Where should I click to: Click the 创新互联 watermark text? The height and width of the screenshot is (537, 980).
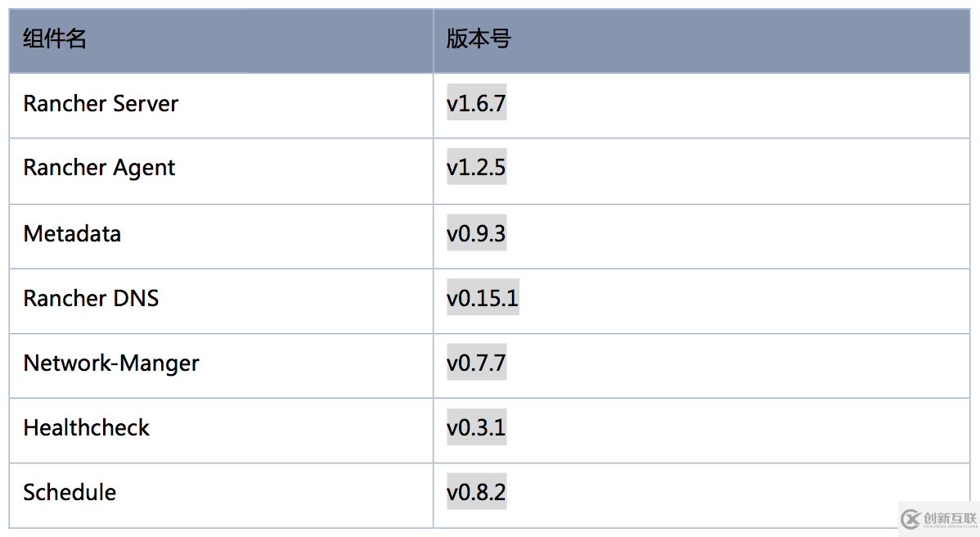point(950,518)
